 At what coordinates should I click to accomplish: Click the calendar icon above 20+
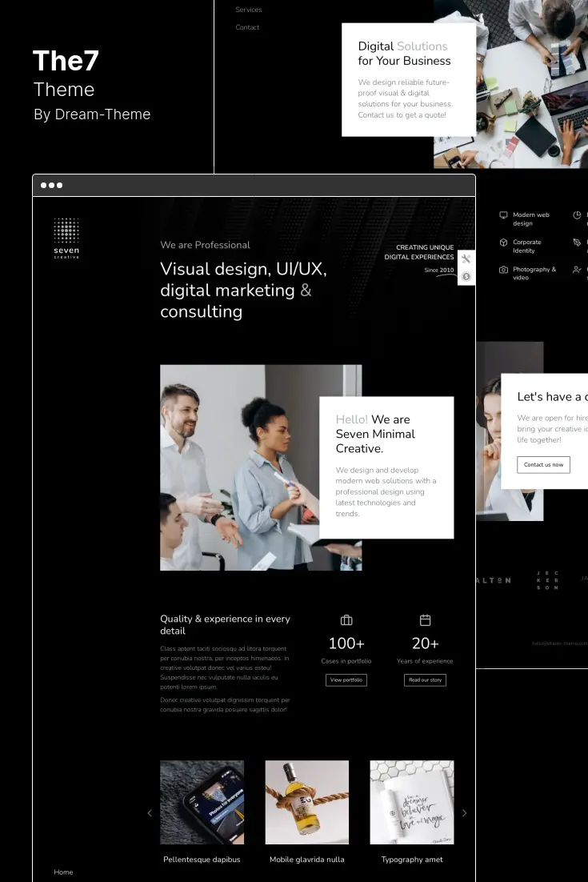point(425,619)
